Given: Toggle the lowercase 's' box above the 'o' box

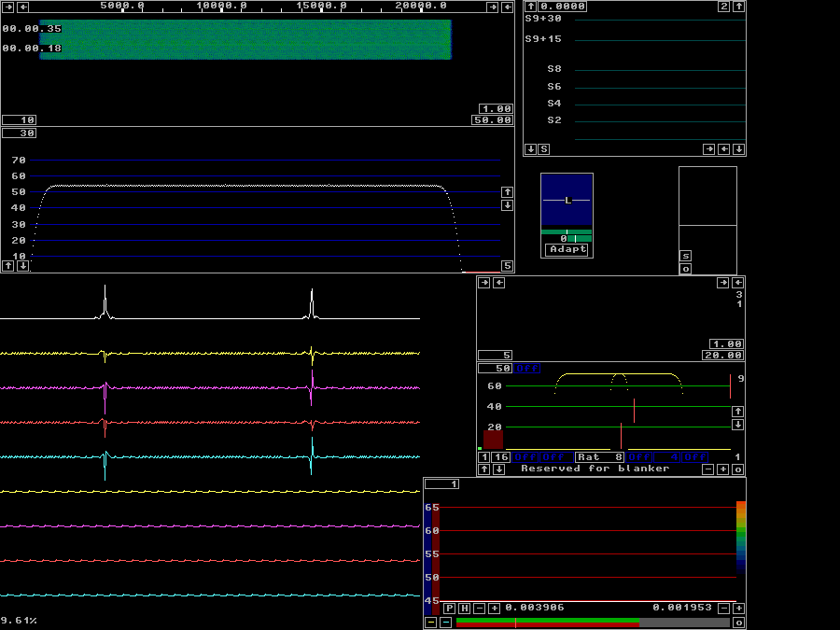Looking at the screenshot, I should click(685, 256).
